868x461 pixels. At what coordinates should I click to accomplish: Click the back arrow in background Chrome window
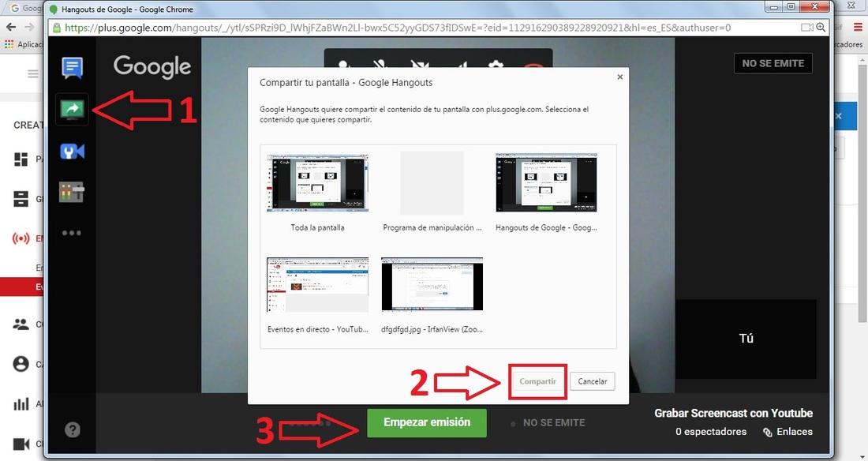(11, 27)
